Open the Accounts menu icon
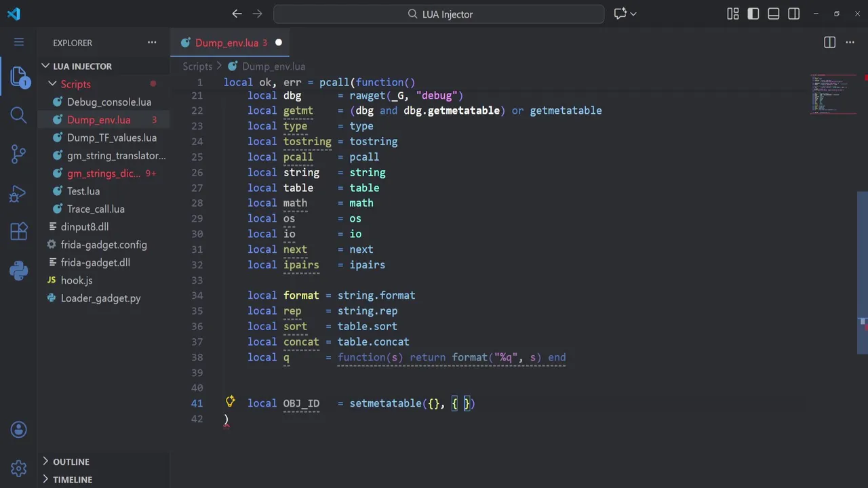This screenshot has height=488, width=868. pyautogui.click(x=19, y=430)
